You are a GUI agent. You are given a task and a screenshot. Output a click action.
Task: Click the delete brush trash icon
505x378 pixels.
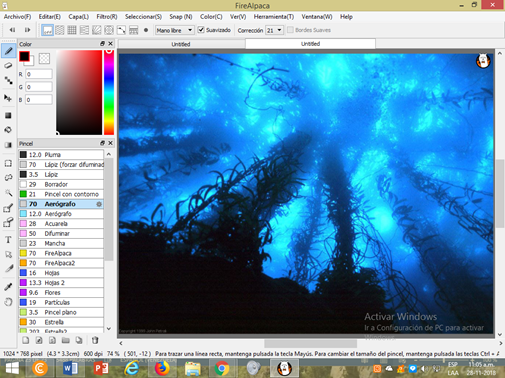[95, 340]
